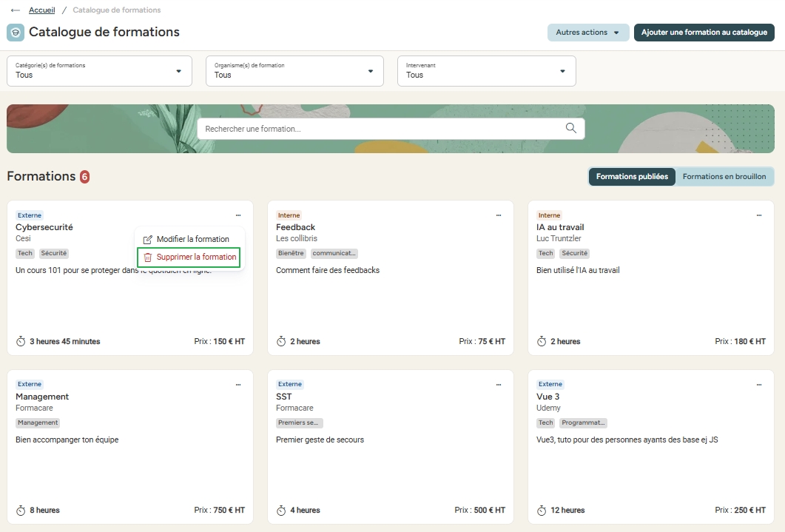Screen dimensions: 785x532
Task: Click the Rechercher une formation search field
Action: point(381,129)
